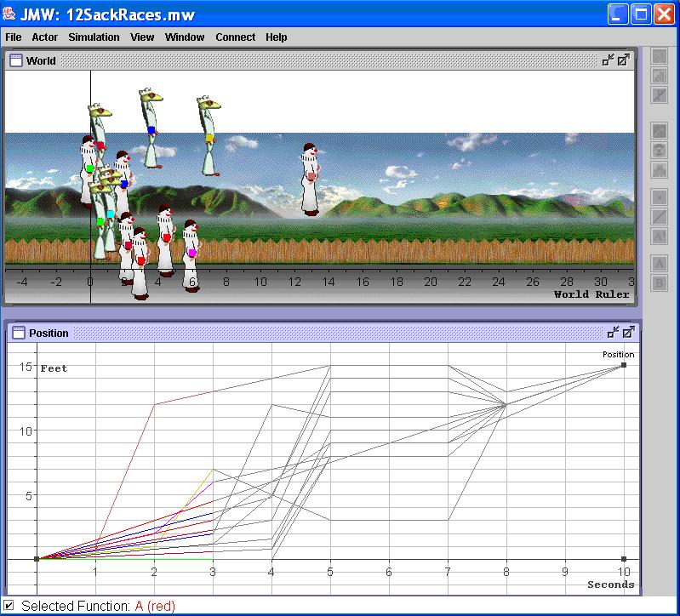Open the Simulation menu
The height and width of the screenshot is (616, 680).
pyautogui.click(x=94, y=37)
